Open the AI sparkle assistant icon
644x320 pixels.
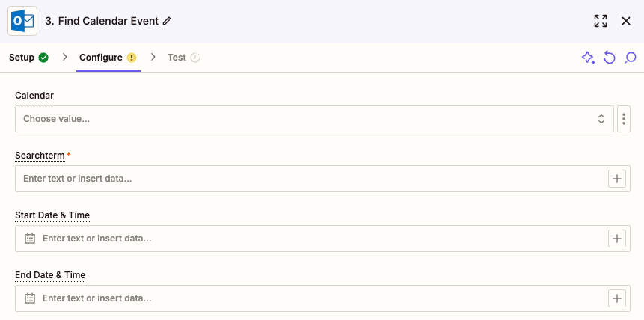click(588, 58)
